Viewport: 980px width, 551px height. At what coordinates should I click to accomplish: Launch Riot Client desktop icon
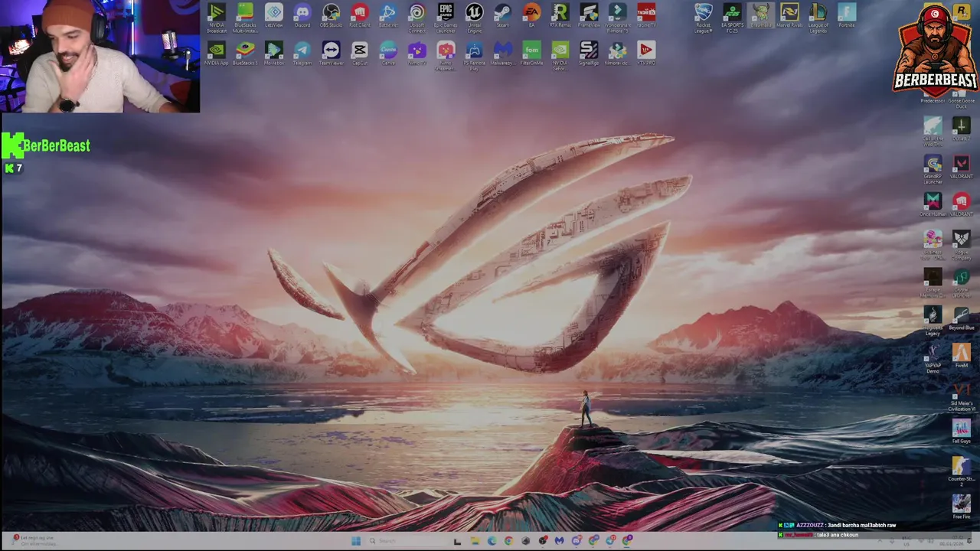(x=360, y=15)
